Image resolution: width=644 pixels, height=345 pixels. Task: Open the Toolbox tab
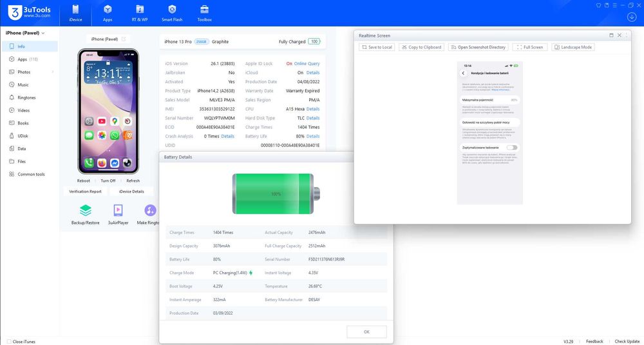point(204,14)
